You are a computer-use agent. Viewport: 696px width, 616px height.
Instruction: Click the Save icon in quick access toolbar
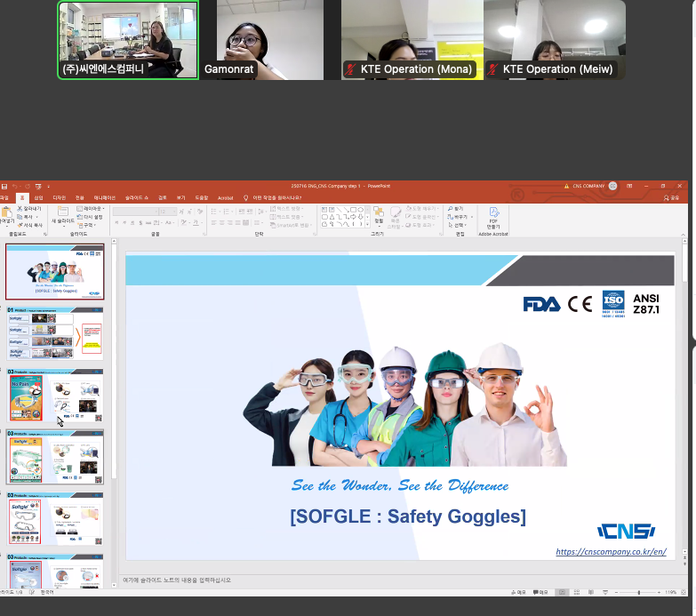[4, 186]
